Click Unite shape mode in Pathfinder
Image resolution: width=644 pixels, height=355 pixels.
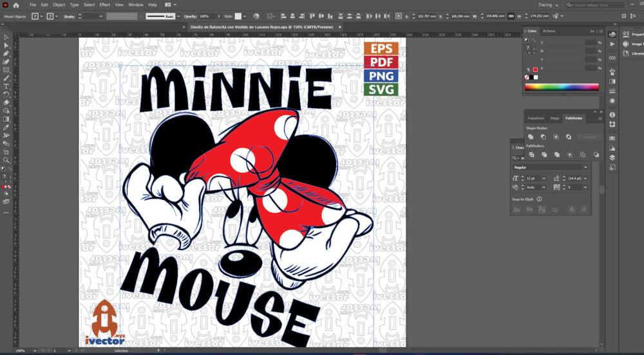point(531,136)
